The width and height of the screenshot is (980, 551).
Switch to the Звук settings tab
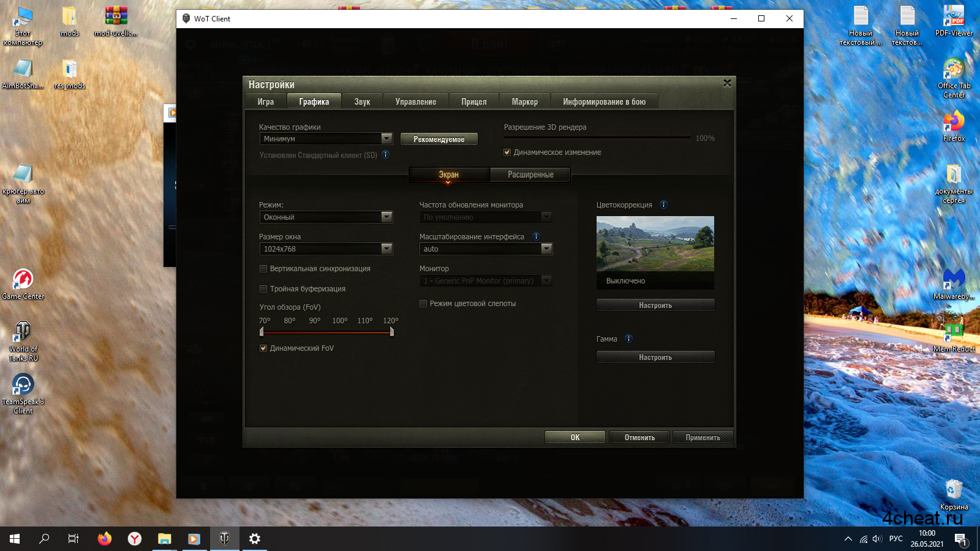tap(362, 102)
